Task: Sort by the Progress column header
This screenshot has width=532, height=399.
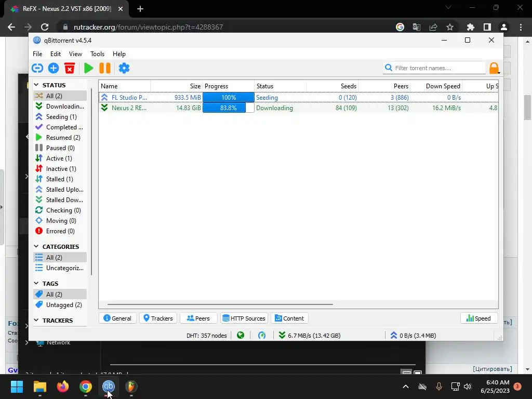Action: (229, 86)
